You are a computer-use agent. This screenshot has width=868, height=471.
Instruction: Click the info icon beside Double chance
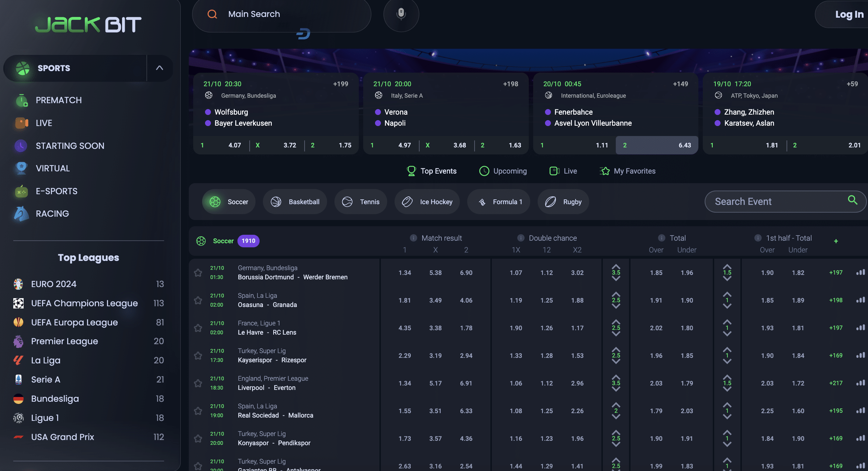click(521, 238)
